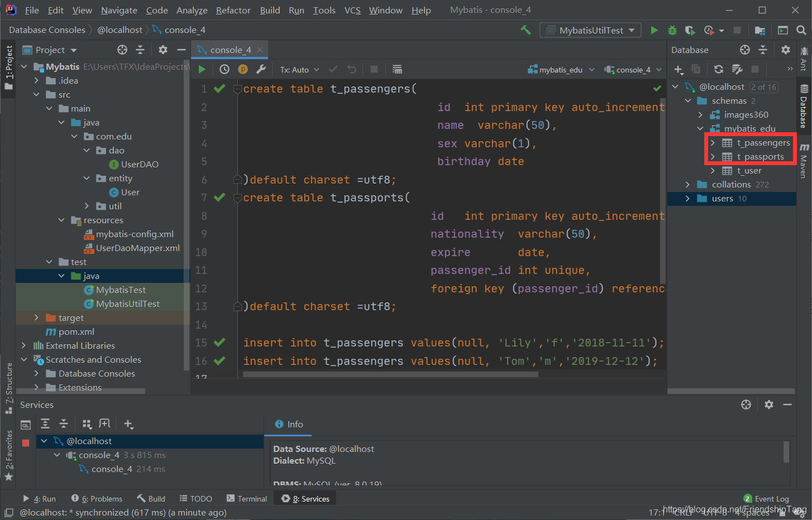Toggle the Terminal bottom tool window

247,499
